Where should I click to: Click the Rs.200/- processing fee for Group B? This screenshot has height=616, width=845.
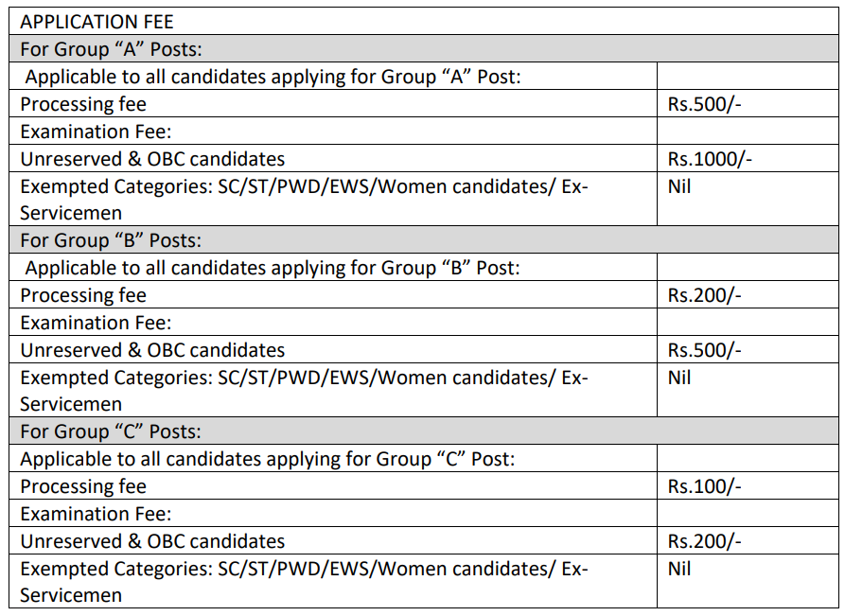[x=704, y=295]
